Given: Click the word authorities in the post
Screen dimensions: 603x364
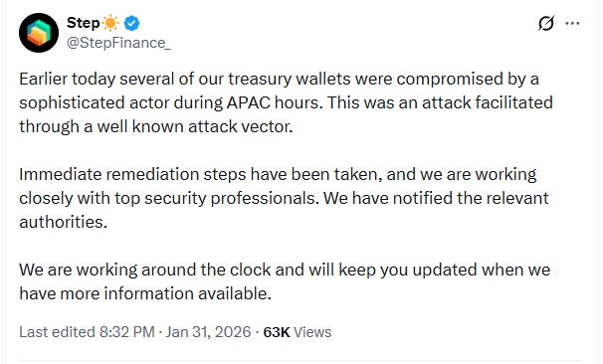Looking at the screenshot, I should click(63, 222).
